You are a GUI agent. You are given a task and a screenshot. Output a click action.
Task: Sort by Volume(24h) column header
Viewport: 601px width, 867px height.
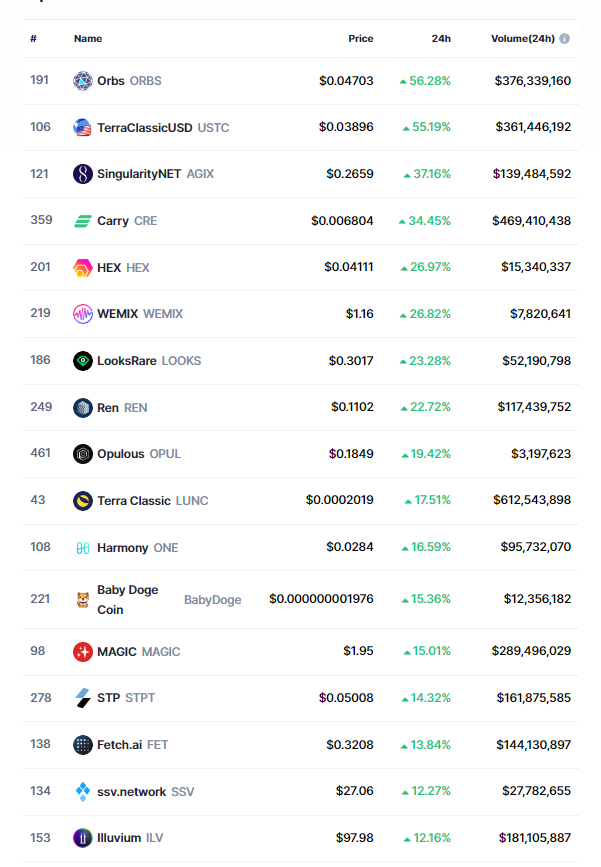pos(522,39)
